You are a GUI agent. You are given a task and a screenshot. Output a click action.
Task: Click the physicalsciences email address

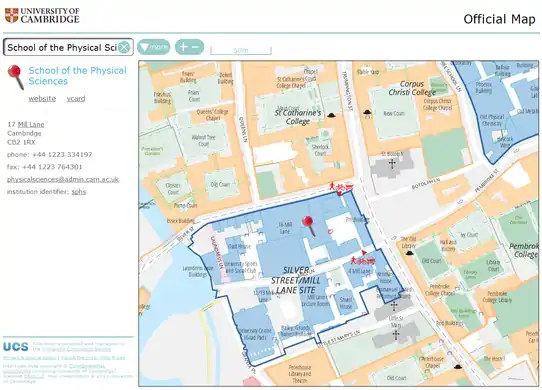click(63, 179)
